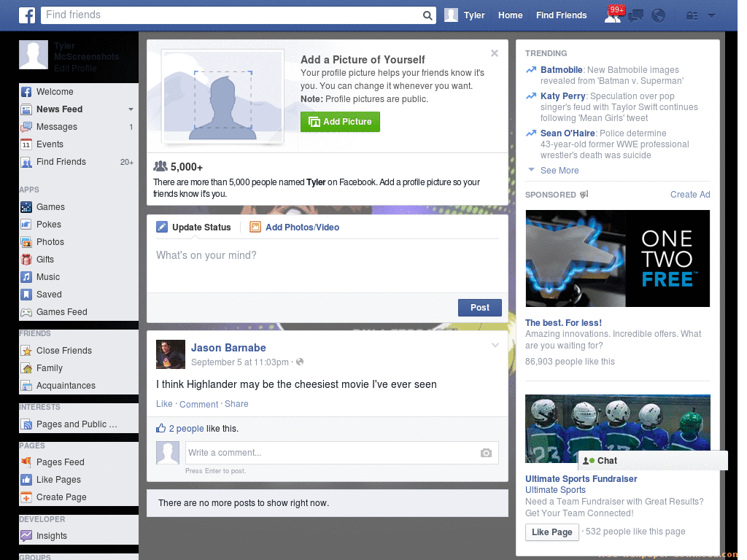Click the Messages icon in sidebar
747x560 pixels.
[26, 127]
